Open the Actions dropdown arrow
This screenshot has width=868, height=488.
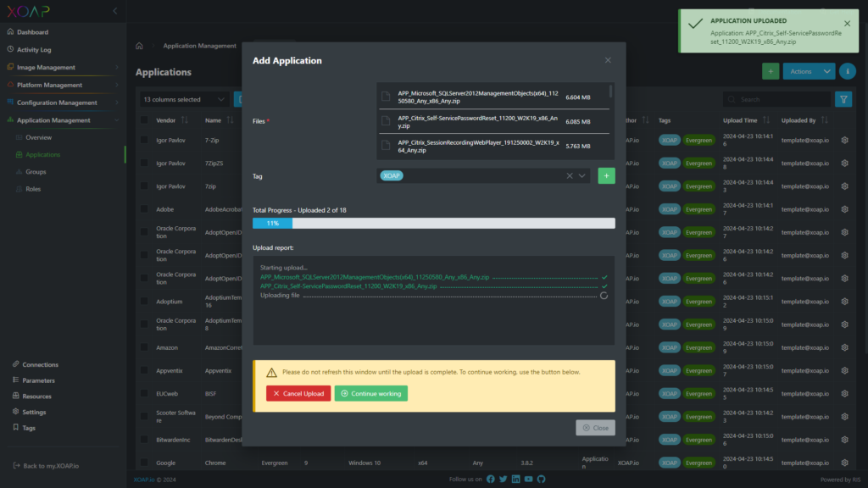click(x=826, y=71)
